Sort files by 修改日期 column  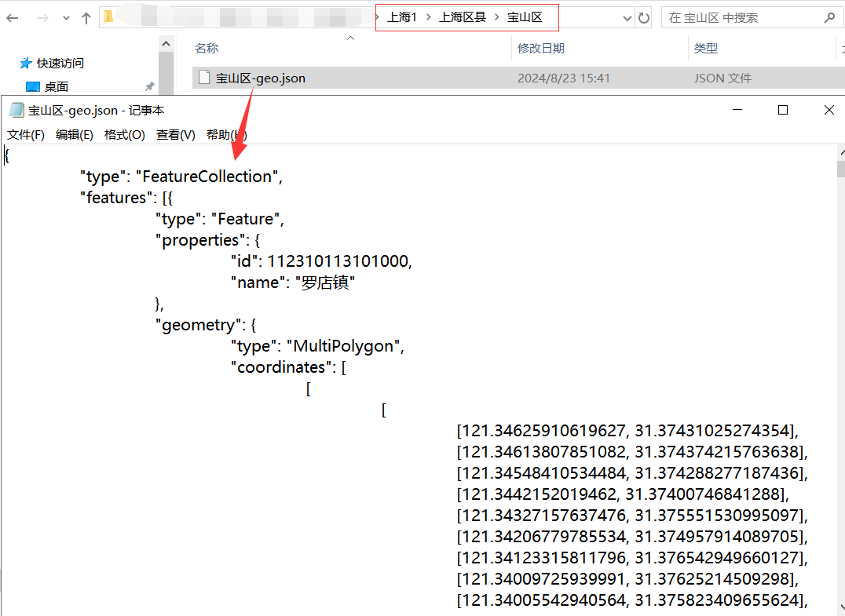point(540,48)
